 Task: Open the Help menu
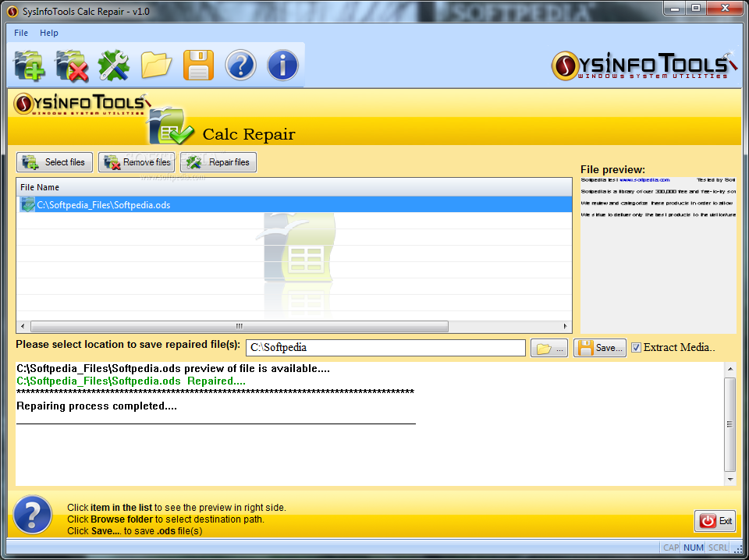48,33
